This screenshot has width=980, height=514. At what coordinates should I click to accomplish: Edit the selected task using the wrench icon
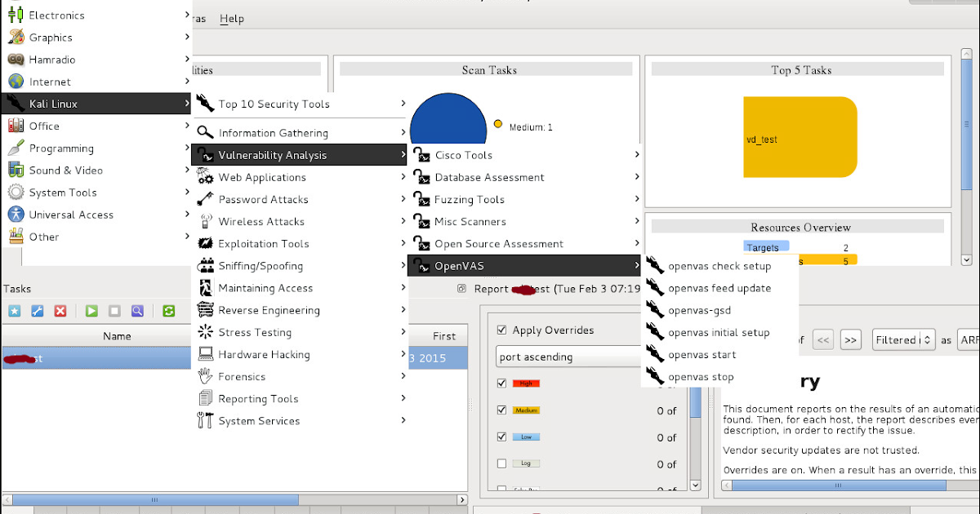coord(35,311)
